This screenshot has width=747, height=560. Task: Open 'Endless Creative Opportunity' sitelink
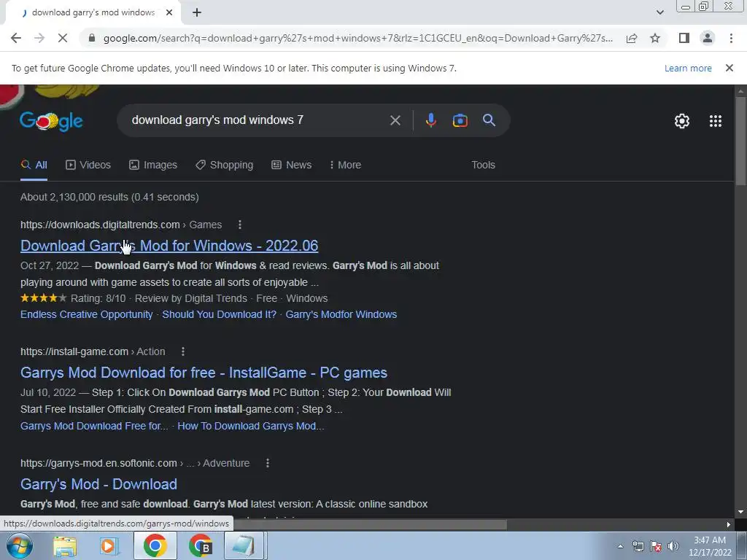pyautogui.click(x=86, y=315)
